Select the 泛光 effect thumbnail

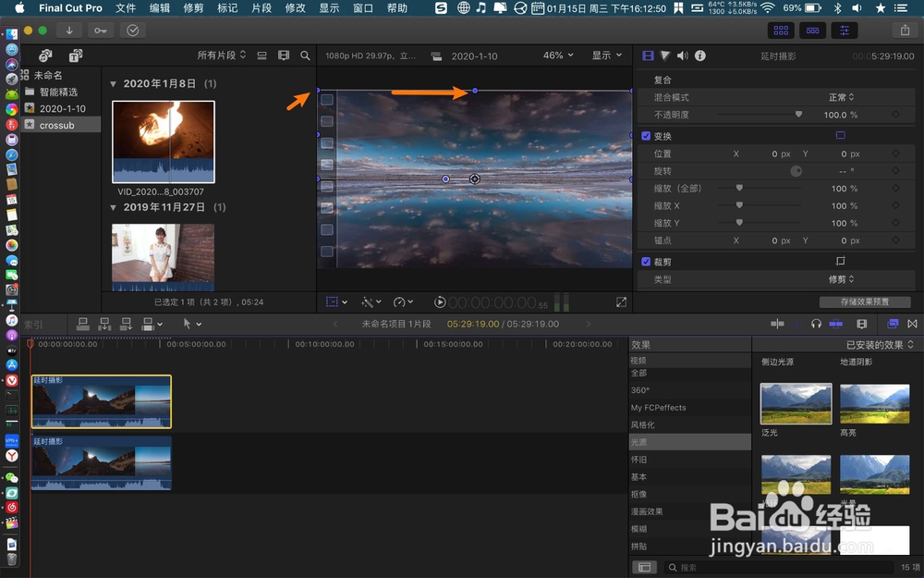tap(796, 404)
